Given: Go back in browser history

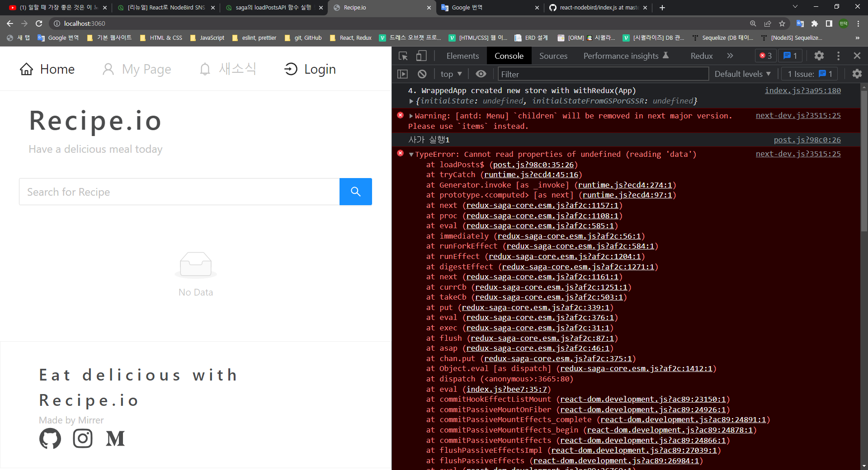Looking at the screenshot, I should [x=10, y=23].
